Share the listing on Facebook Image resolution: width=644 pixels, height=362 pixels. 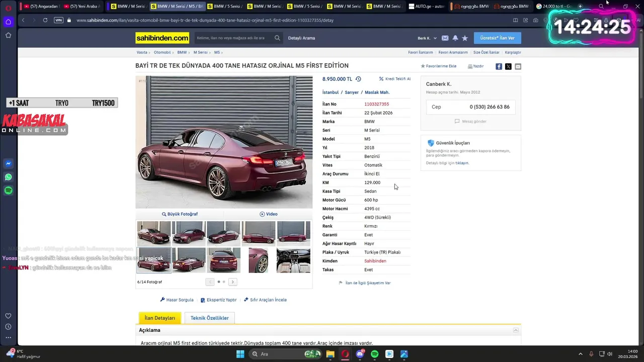pyautogui.click(x=499, y=66)
